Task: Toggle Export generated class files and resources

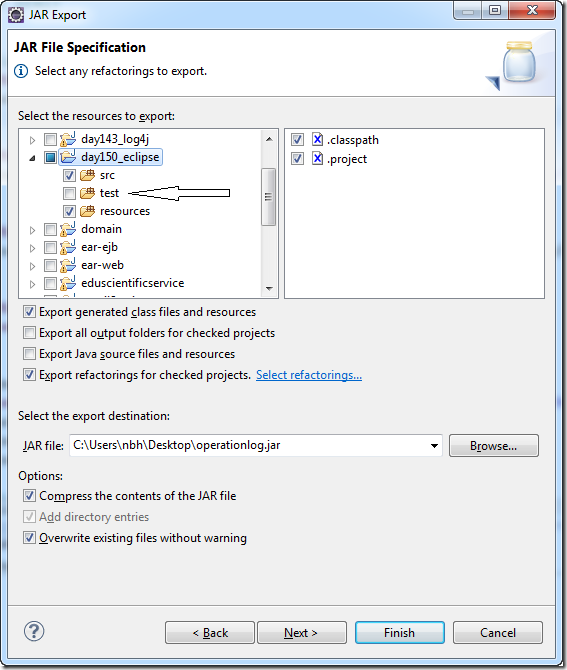Action: [29, 311]
